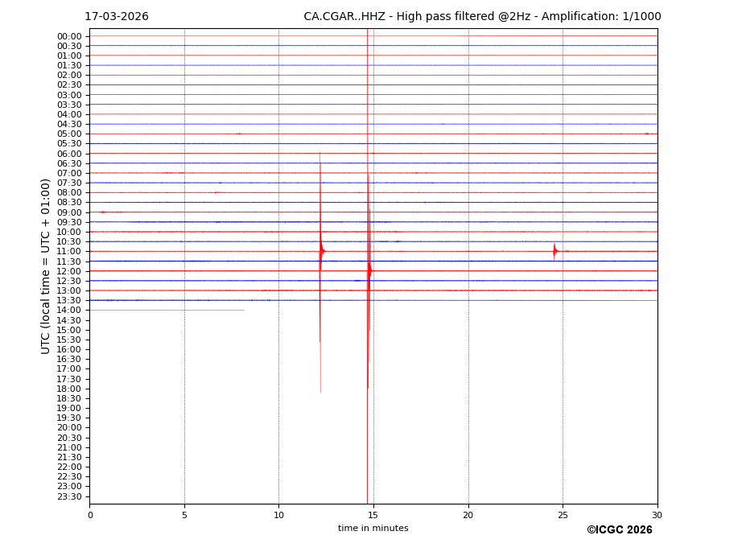The width and height of the screenshot is (746, 560).
Task: Click the x-axis tick label 25
Action: [x=563, y=515]
